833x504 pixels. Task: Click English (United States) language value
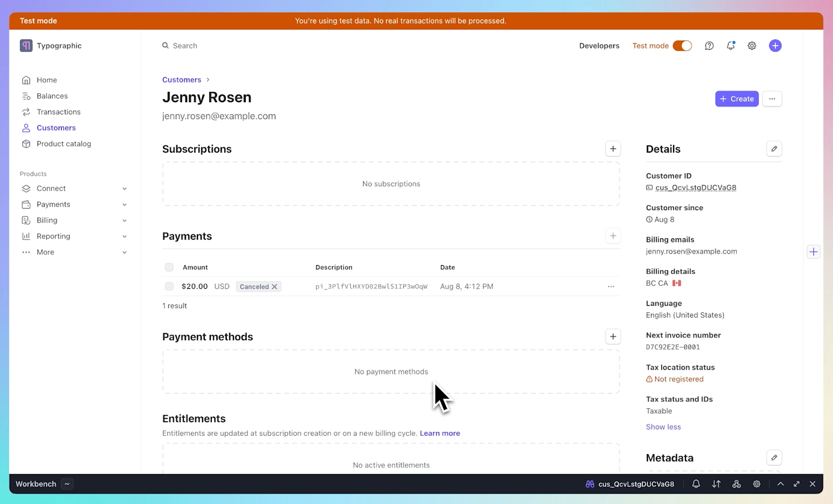[685, 315]
